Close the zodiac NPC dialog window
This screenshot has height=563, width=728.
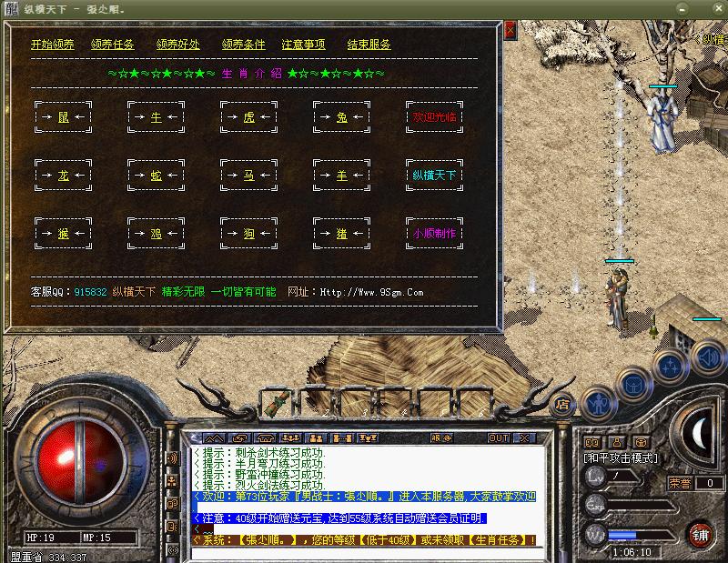click(511, 30)
